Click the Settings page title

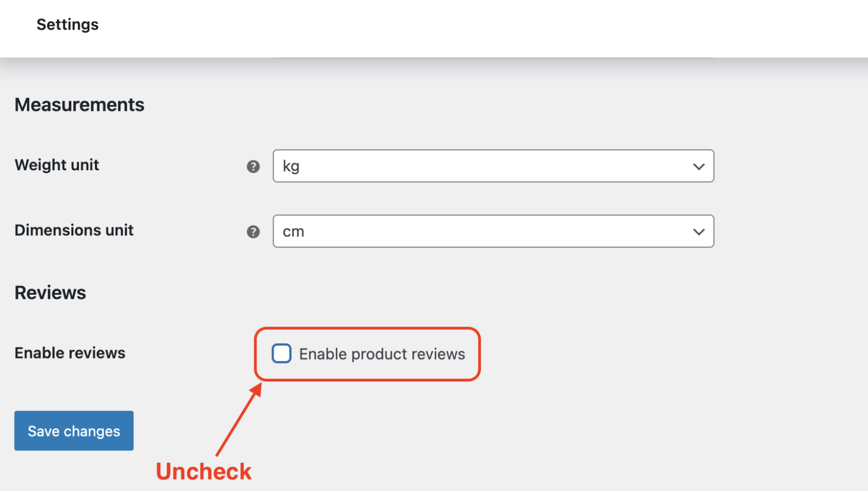[67, 25]
